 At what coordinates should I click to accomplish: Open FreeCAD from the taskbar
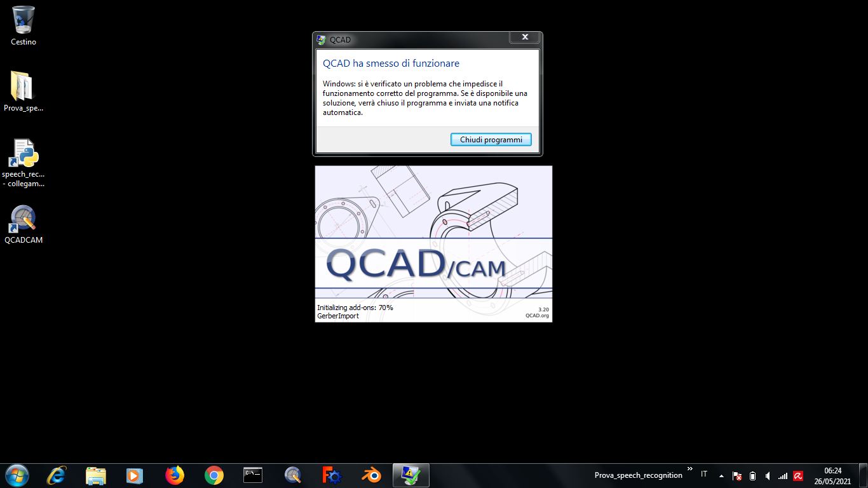[x=332, y=475]
